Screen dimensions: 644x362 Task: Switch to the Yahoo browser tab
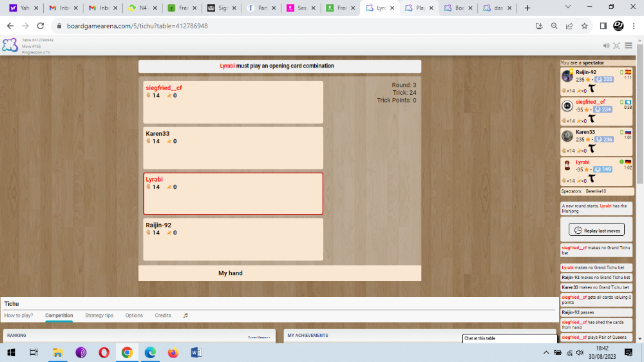pos(24,8)
